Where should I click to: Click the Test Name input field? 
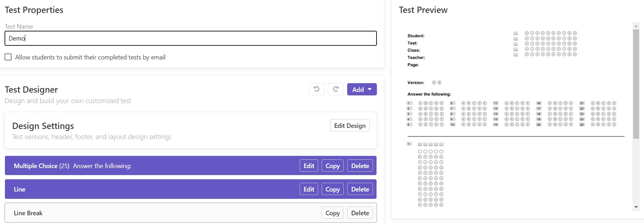[191, 38]
